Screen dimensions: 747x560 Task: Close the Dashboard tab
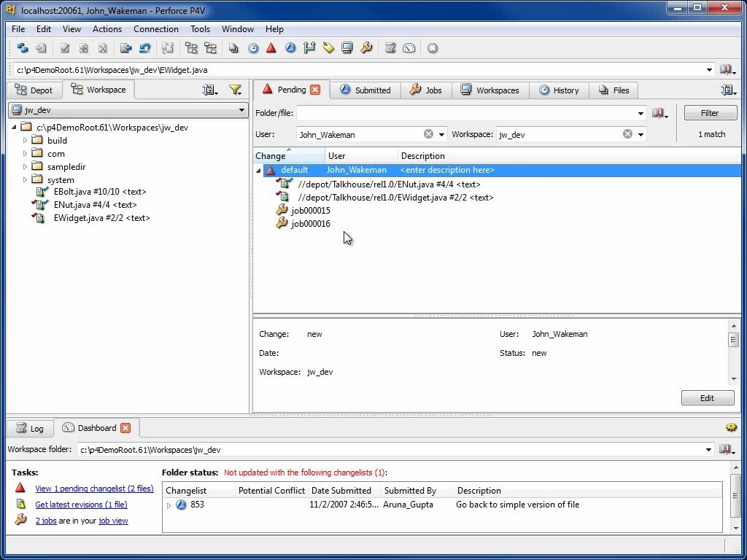tap(125, 427)
